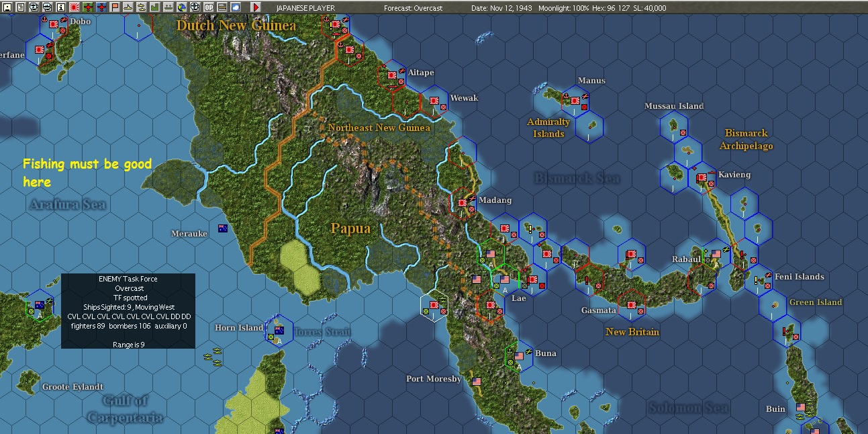Click the 'New Britain' region label
868x434 pixels.
tap(632, 332)
